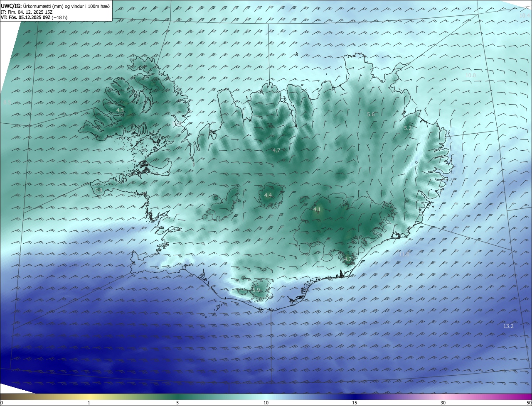Click the 10.4 value in the corner

point(525,15)
